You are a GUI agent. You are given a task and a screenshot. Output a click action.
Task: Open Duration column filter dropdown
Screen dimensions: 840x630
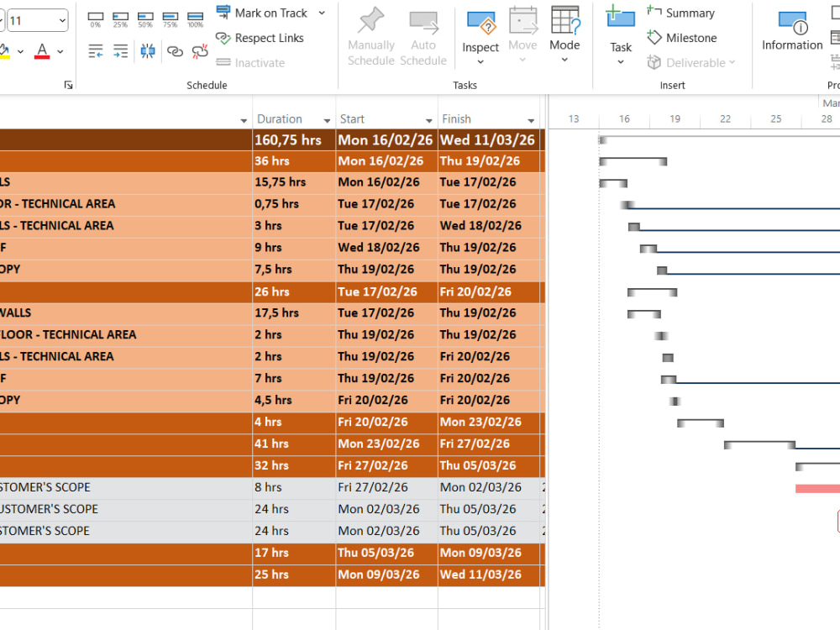coord(326,120)
